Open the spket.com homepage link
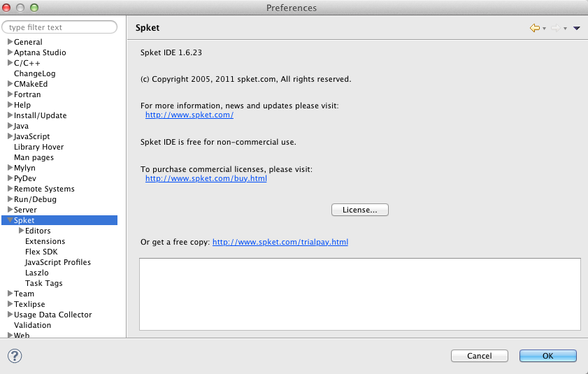The height and width of the screenshot is (374, 588). pyautogui.click(x=189, y=115)
